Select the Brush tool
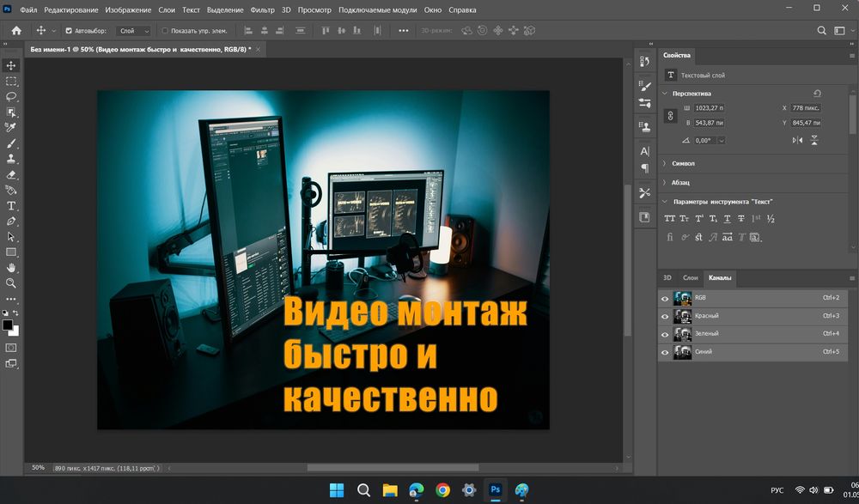The image size is (859, 504). tap(11, 143)
